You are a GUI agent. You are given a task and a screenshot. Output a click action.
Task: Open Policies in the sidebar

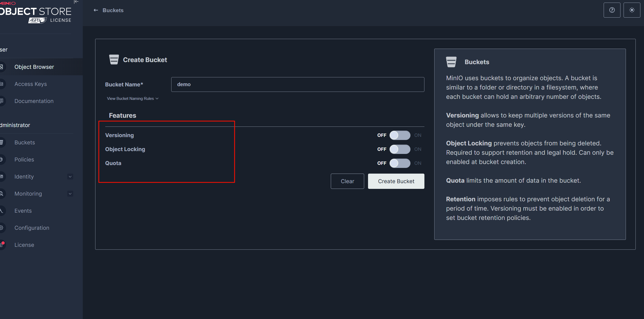coord(41,159)
